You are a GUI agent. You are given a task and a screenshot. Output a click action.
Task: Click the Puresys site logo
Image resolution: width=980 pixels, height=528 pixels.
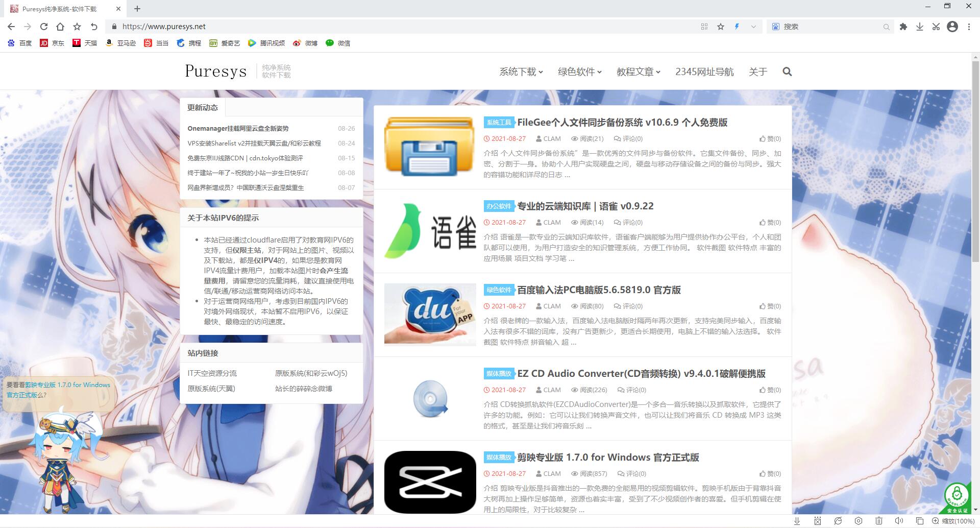pyautogui.click(x=216, y=71)
